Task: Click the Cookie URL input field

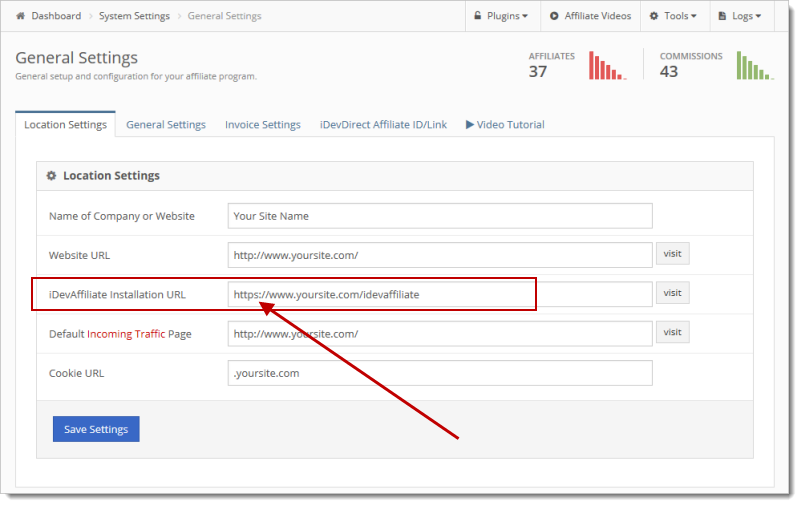Action: [440, 373]
